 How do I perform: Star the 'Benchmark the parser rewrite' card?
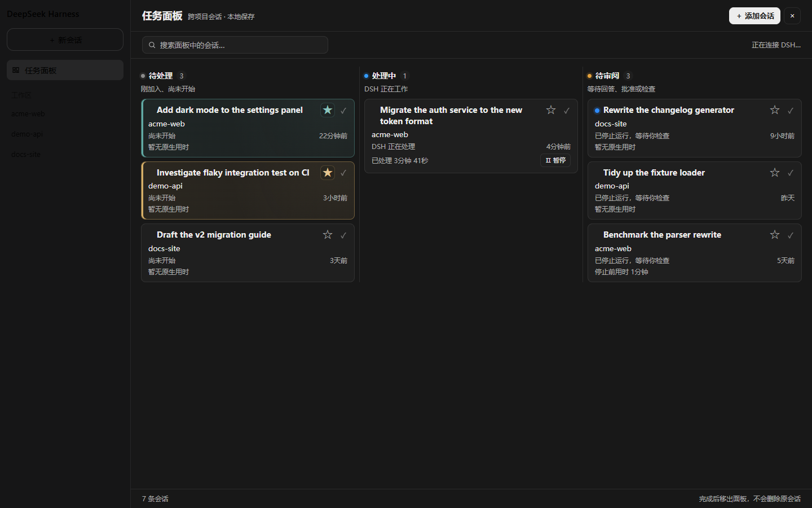[x=775, y=235]
